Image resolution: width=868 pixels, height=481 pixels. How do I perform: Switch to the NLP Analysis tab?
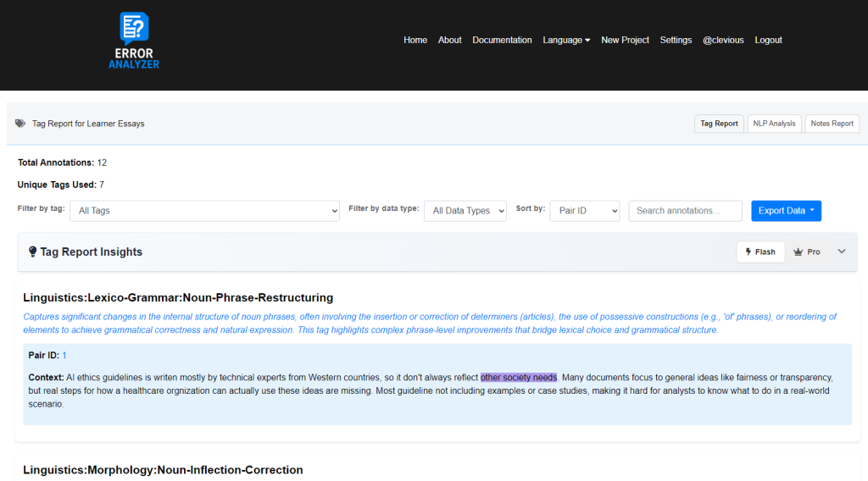pos(774,124)
